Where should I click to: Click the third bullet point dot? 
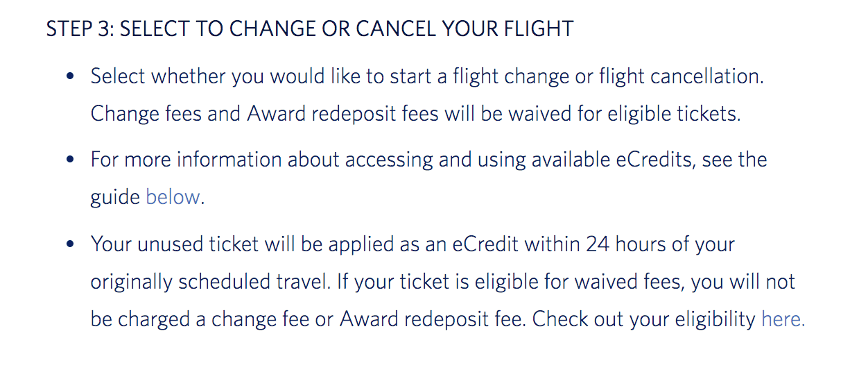coord(69,244)
